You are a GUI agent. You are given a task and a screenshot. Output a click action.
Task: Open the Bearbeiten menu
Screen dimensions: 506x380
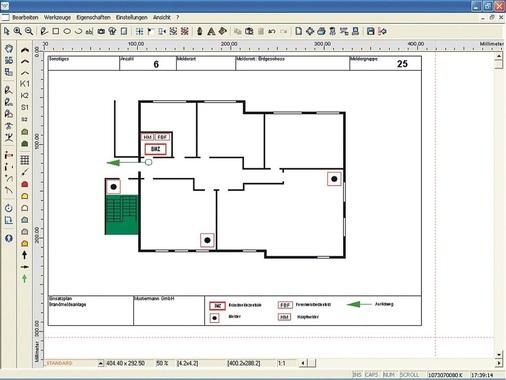tap(25, 17)
